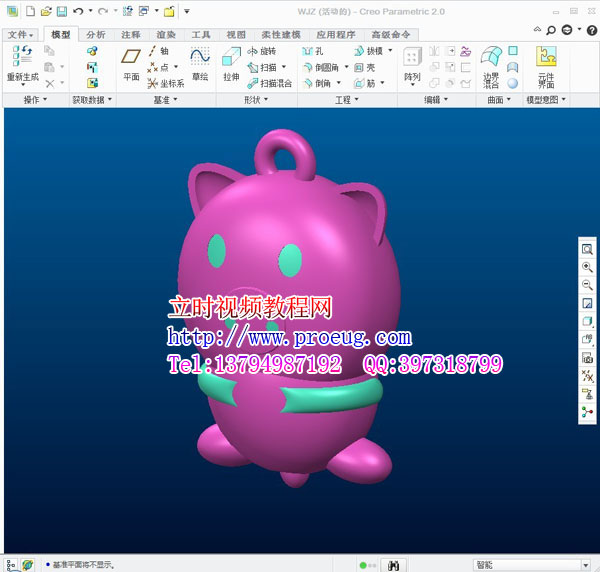
Task: Start the Extrude (拉伸) tool
Action: tap(231, 64)
